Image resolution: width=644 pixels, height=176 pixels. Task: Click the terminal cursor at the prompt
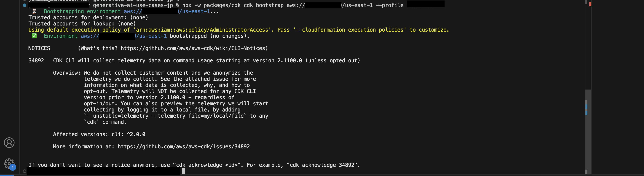click(x=184, y=171)
